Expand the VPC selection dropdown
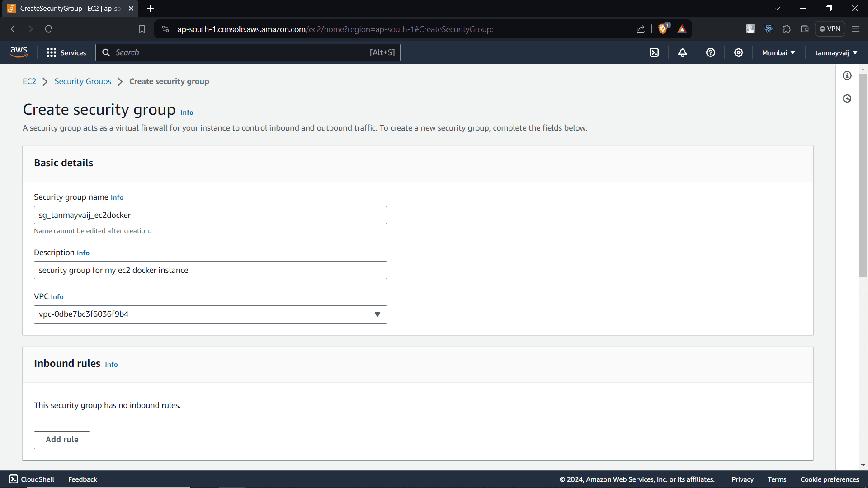The height and width of the screenshot is (488, 868). (377, 314)
